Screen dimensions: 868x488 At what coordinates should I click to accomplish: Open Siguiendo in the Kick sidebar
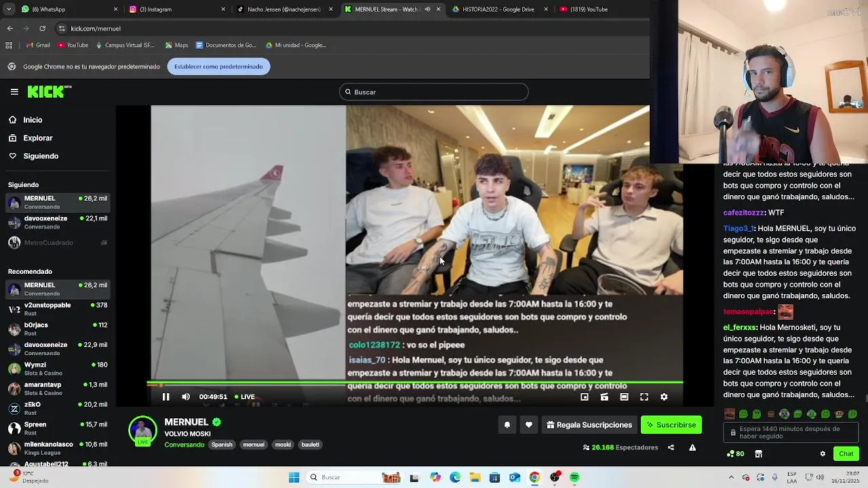[41, 156]
